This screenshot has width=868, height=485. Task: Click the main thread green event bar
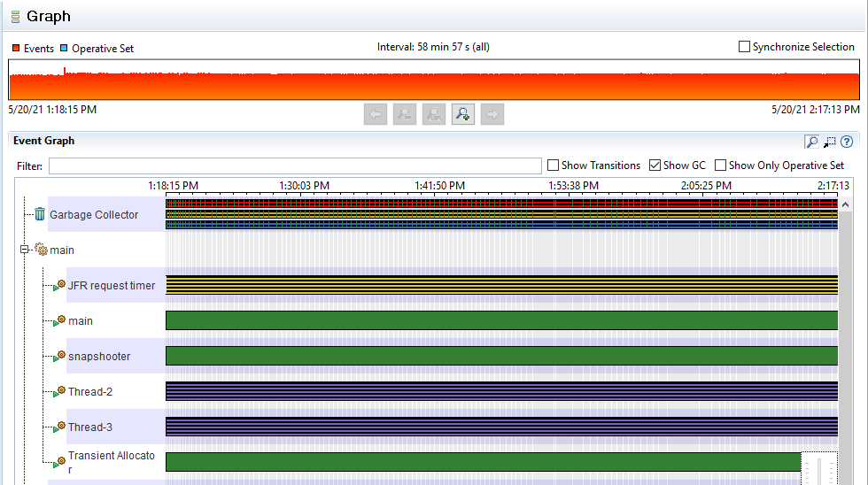pyautogui.click(x=501, y=320)
